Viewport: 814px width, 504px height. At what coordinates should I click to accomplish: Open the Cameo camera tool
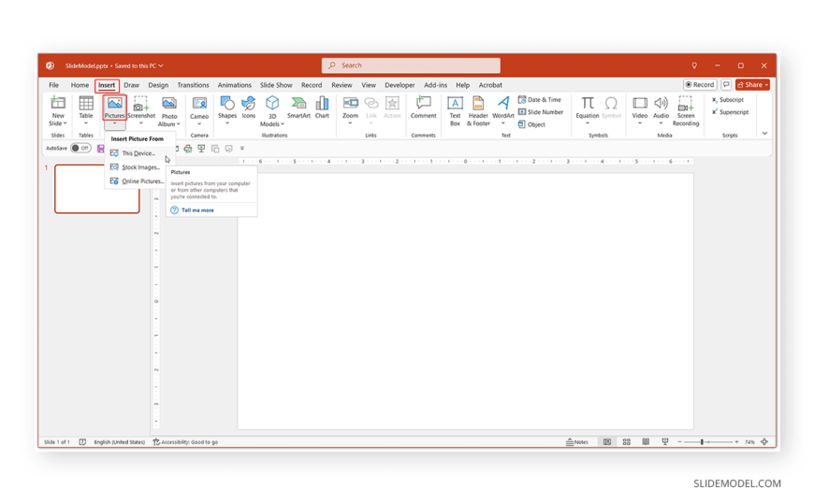click(199, 107)
